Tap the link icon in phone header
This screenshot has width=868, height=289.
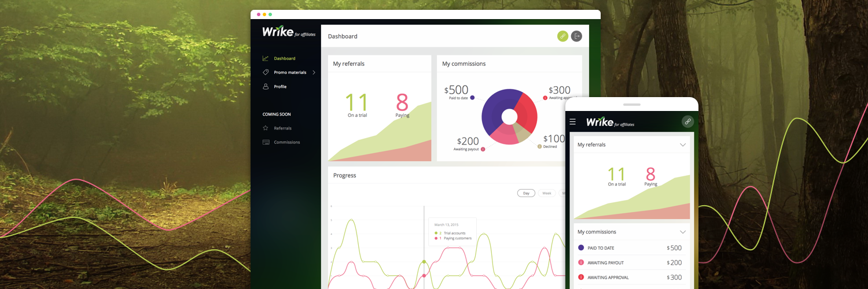[x=687, y=121]
